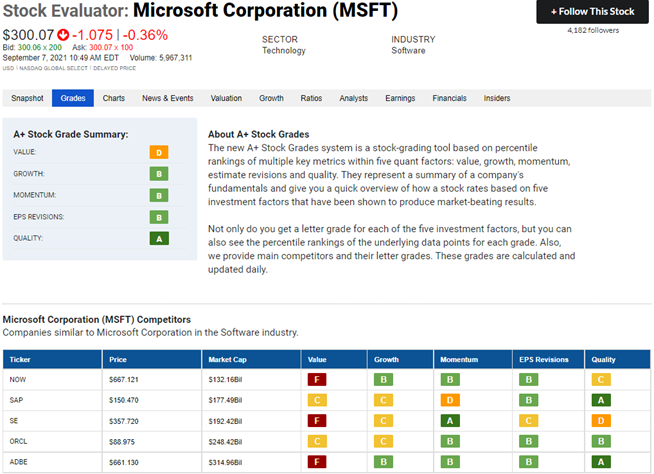Click the orange D Momentum badge for SAP
Image resolution: width=654 pixels, height=474 pixels.
[450, 400]
